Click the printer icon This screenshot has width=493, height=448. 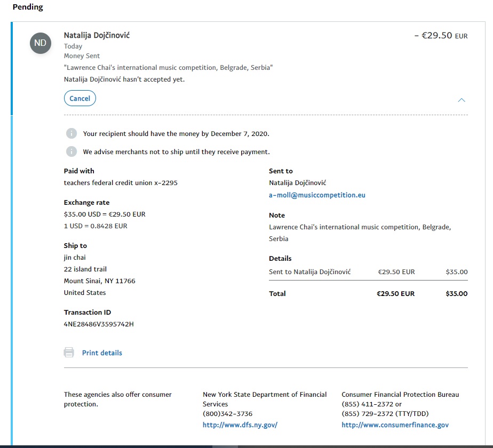click(x=69, y=353)
